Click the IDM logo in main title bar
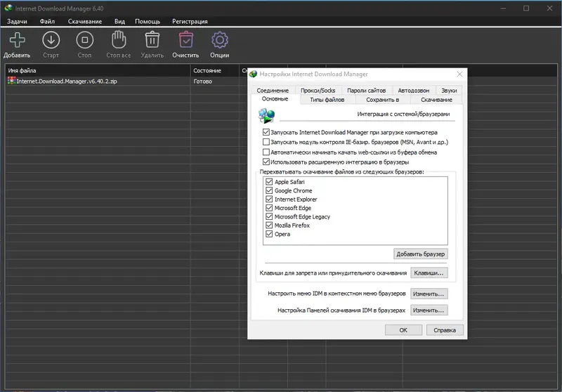 pos(8,8)
